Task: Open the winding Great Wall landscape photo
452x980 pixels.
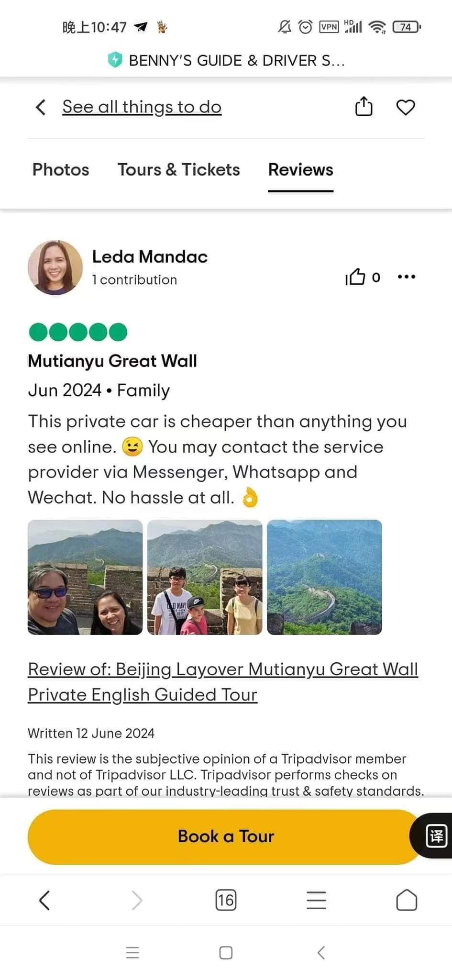Action: [324, 577]
